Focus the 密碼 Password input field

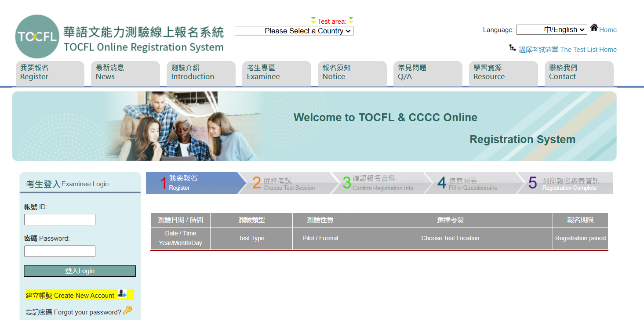click(x=60, y=251)
